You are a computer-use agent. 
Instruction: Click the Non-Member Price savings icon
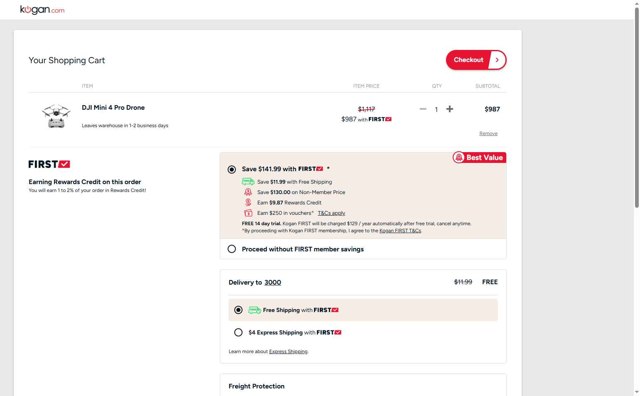(248, 192)
